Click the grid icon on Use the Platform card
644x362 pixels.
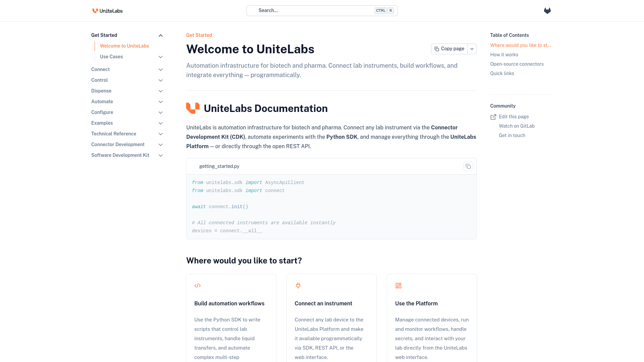pyautogui.click(x=398, y=286)
